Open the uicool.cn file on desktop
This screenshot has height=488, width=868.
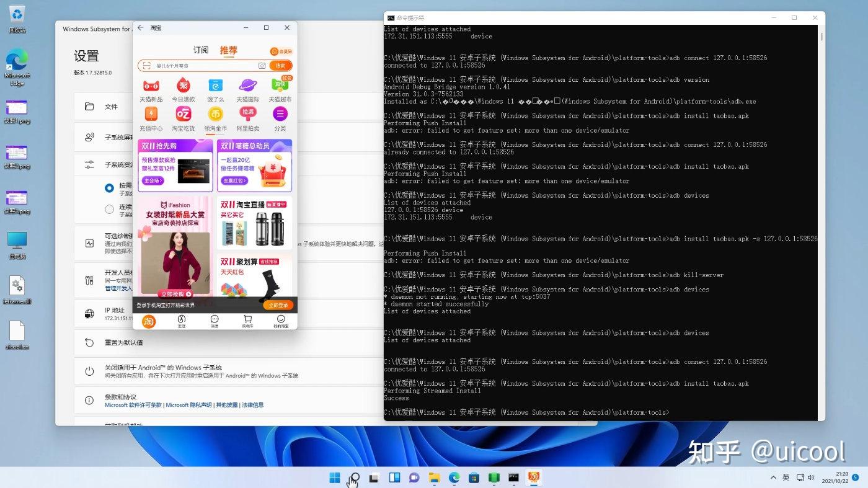(17, 335)
